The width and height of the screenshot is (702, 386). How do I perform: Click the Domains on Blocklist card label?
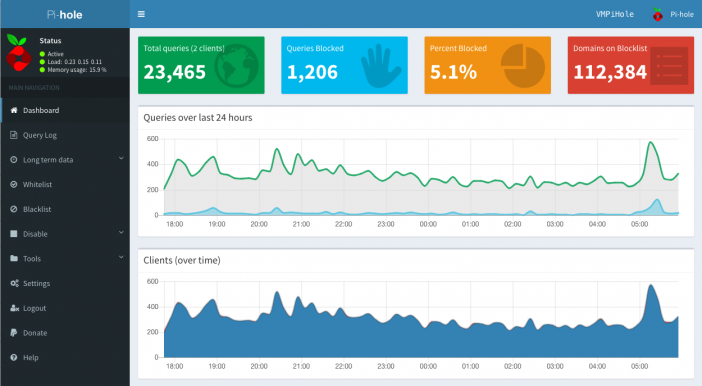610,48
